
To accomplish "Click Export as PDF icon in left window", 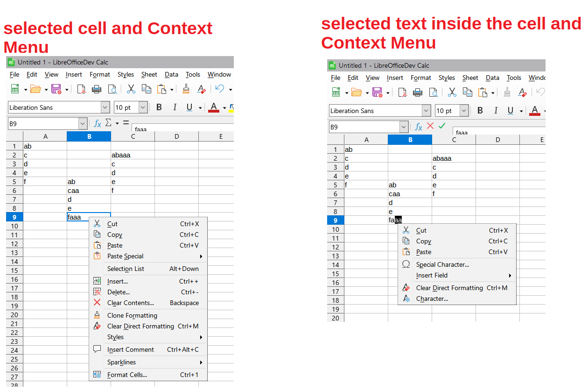I will click(x=82, y=89).
